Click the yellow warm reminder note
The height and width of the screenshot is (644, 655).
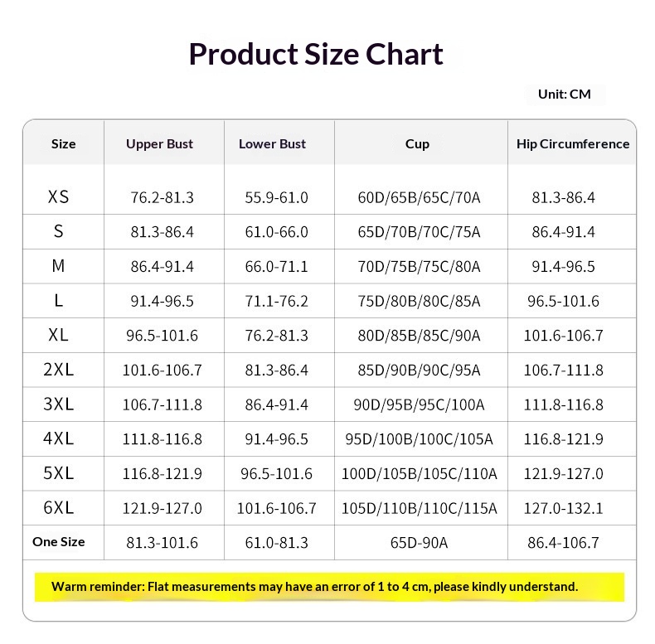point(315,587)
